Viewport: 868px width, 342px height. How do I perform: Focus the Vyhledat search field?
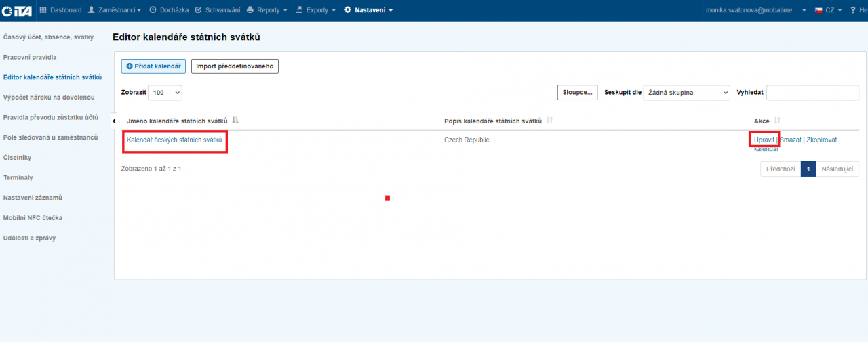point(812,93)
